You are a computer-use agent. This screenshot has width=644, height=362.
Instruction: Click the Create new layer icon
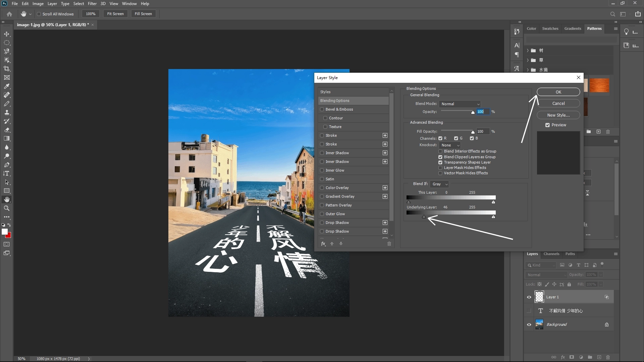coord(599,357)
